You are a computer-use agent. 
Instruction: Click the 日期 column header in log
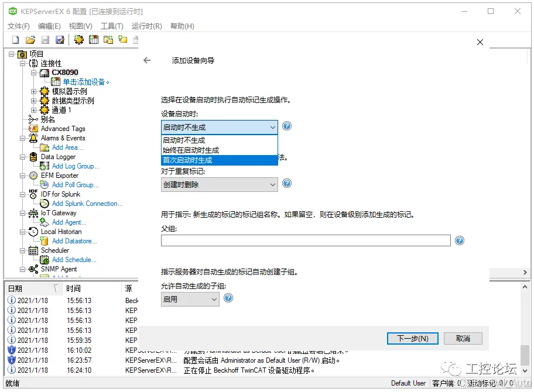(33, 288)
